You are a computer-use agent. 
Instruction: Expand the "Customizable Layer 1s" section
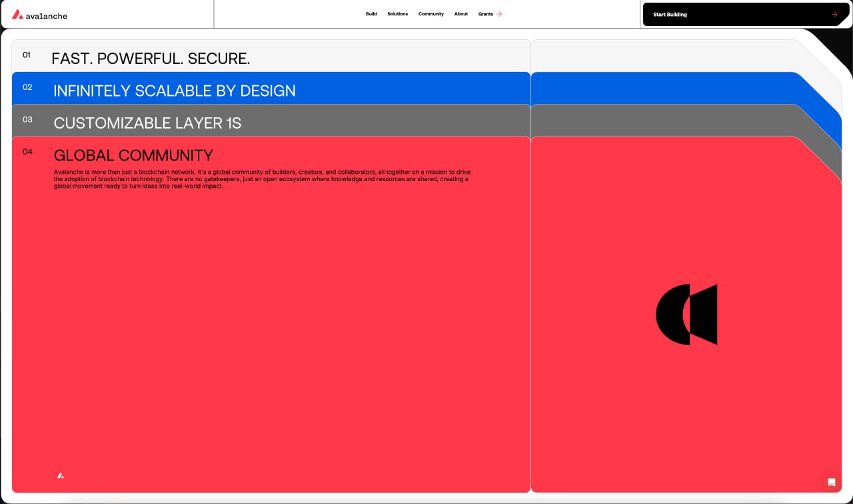[x=147, y=123]
